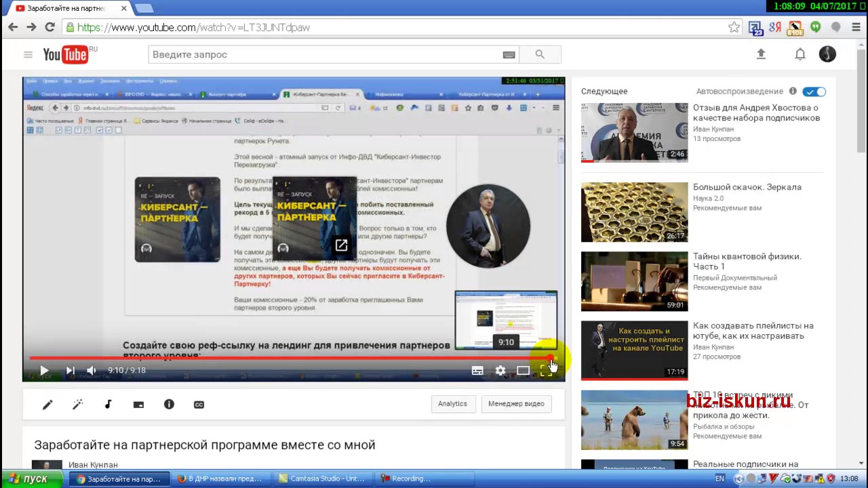Open the music note audio icon

click(108, 404)
